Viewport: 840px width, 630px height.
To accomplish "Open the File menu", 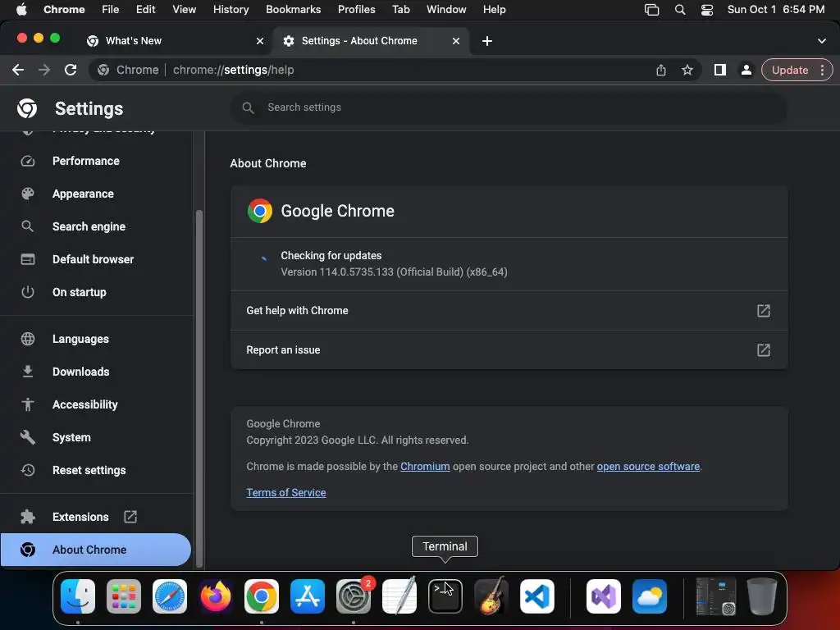I will (111, 10).
